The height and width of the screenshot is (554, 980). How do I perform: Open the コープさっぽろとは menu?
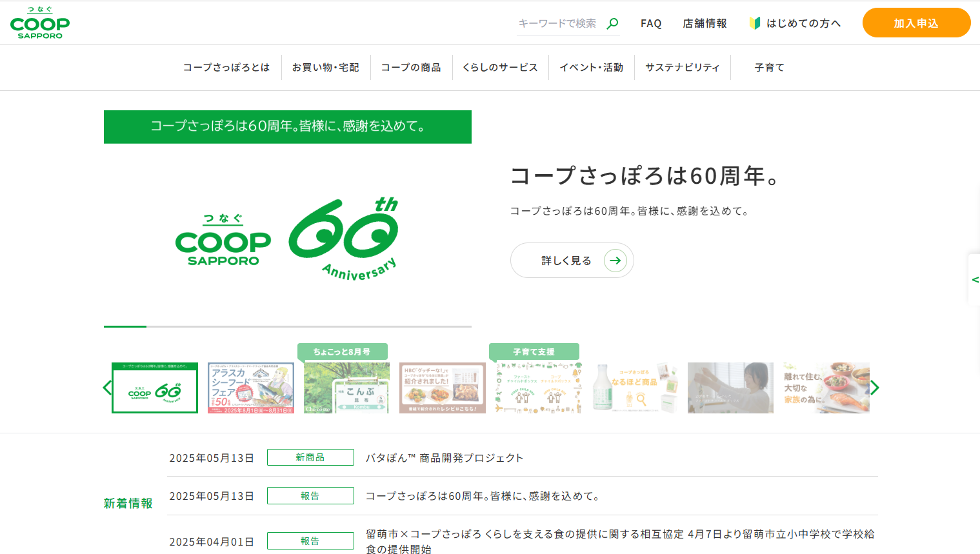pos(226,67)
